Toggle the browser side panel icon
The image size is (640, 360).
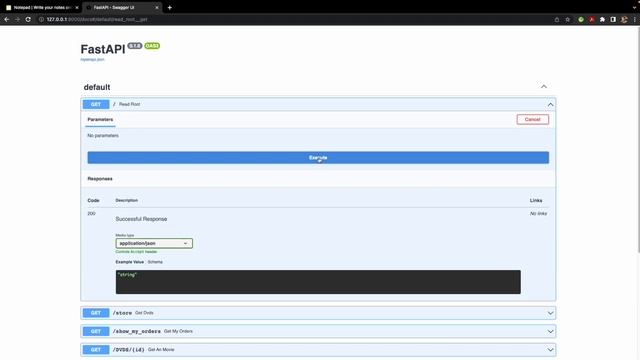(x=613, y=19)
